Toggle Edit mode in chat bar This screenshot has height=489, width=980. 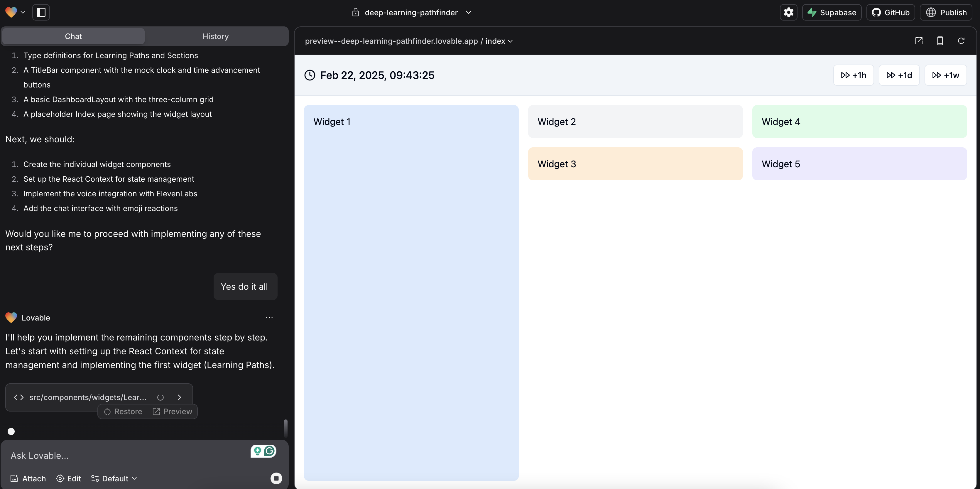click(x=68, y=478)
